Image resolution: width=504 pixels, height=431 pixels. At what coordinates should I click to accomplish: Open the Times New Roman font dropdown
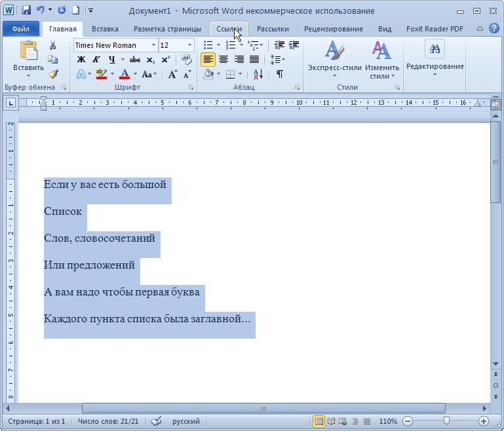click(153, 45)
